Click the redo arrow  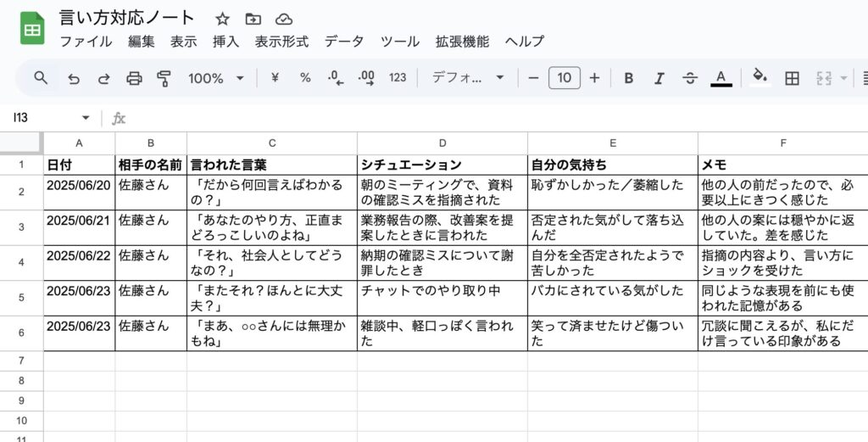(103, 79)
